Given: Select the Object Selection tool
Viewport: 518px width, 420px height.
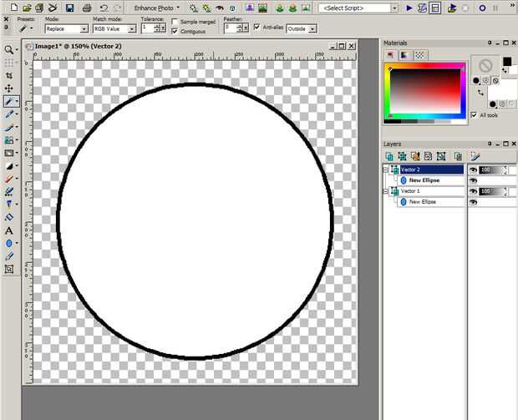Looking at the screenshot, I should click(9, 269).
